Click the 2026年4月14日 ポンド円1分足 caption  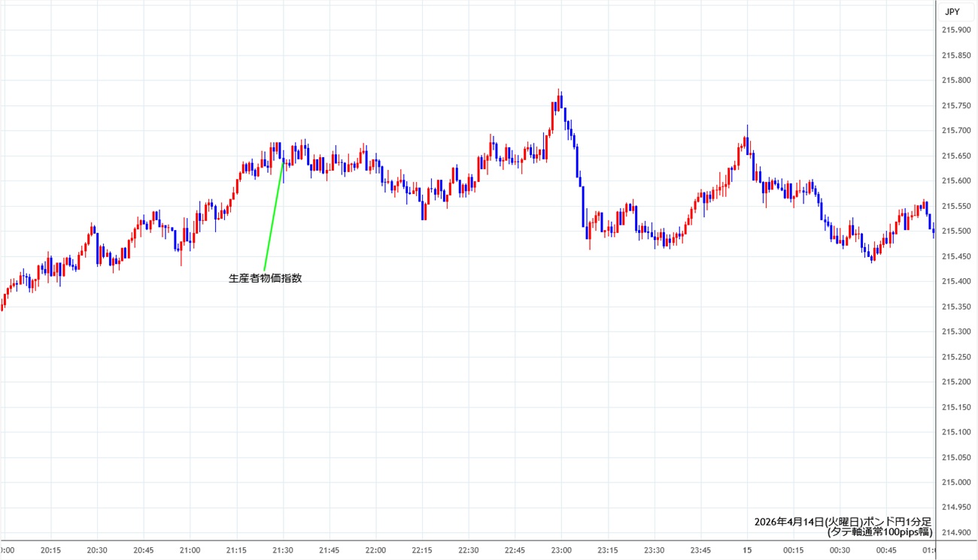[843, 522]
